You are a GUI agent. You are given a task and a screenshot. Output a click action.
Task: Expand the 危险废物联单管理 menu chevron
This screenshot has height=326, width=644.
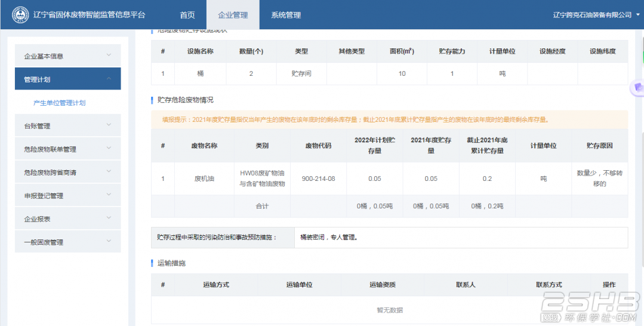point(109,148)
